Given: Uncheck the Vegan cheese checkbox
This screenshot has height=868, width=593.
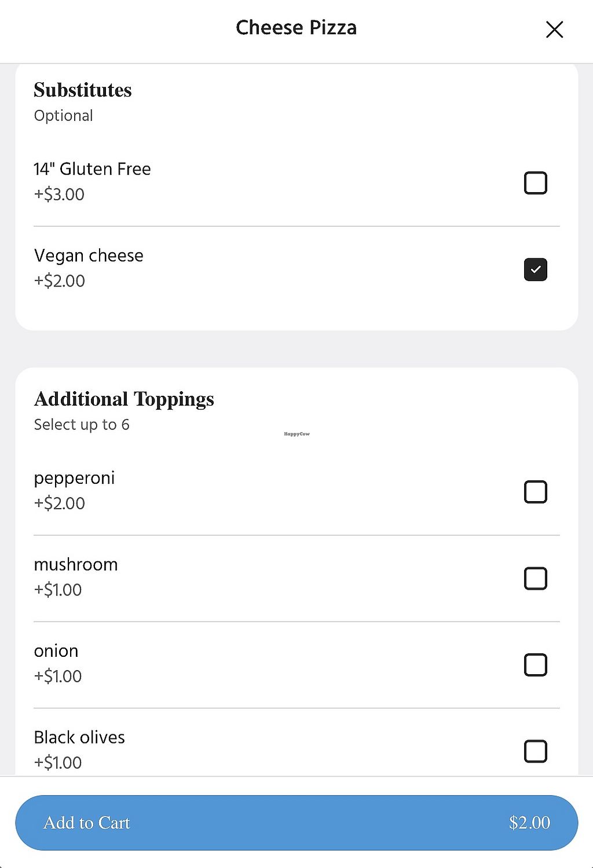Looking at the screenshot, I should pos(535,270).
